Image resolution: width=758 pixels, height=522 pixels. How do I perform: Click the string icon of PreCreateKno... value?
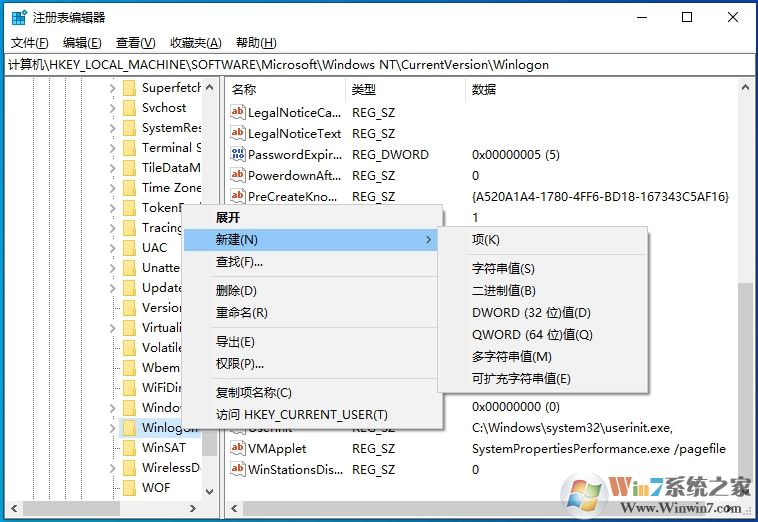[237, 196]
